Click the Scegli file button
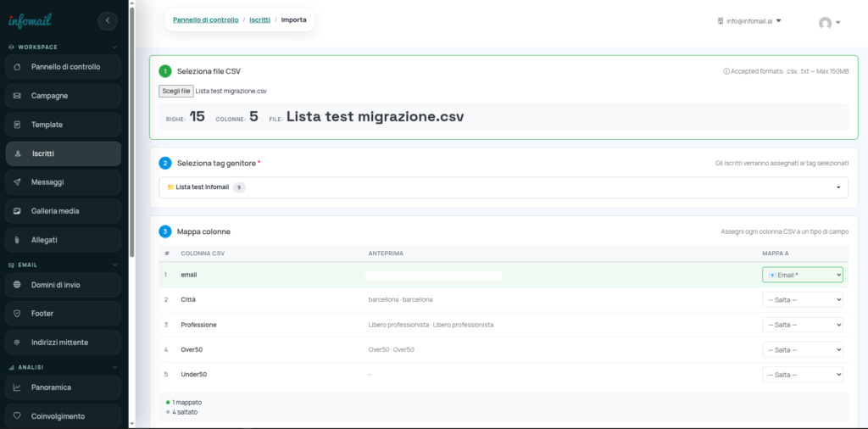868x429 pixels. pyautogui.click(x=175, y=91)
